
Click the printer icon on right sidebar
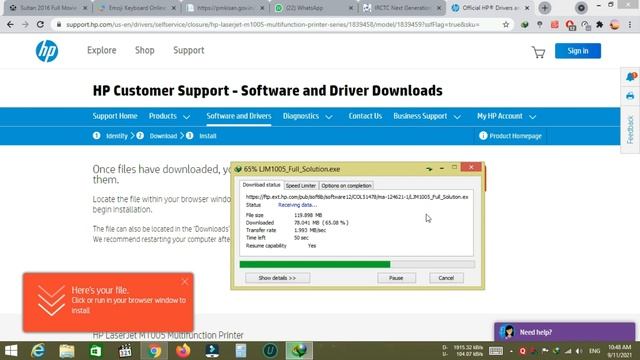[x=630, y=96]
